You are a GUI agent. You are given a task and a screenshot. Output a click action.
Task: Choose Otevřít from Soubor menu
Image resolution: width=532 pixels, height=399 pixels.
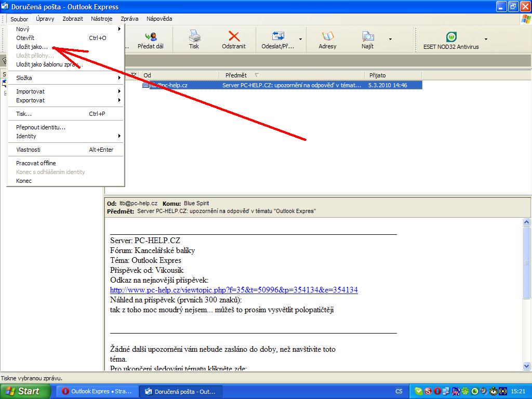point(66,38)
